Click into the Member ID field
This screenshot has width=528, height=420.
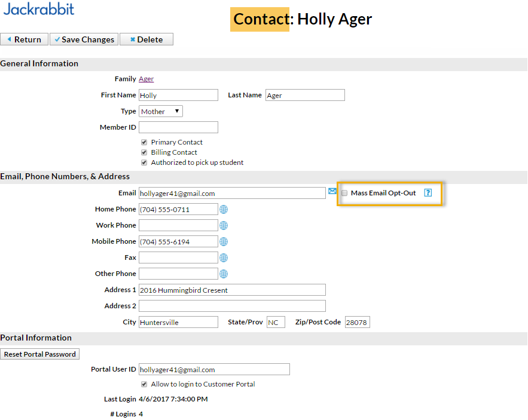point(178,127)
